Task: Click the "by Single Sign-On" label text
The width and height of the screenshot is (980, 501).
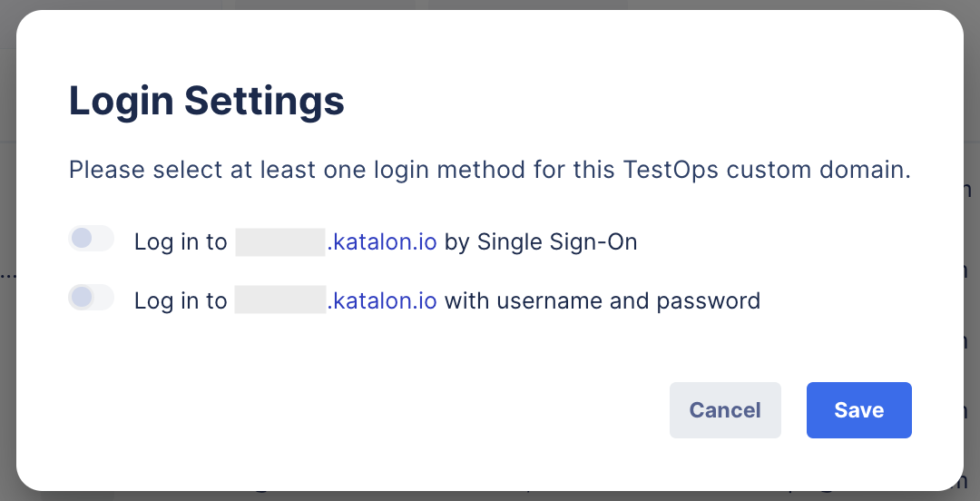Action: coord(541,242)
